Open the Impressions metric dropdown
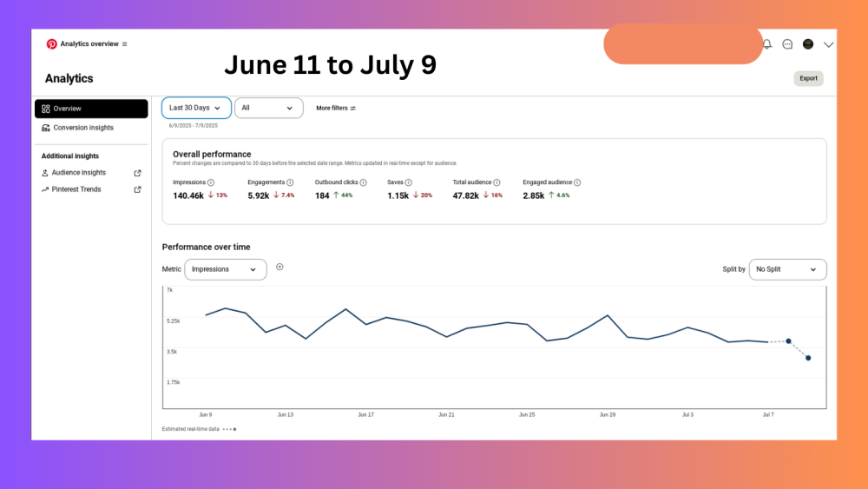 click(226, 269)
